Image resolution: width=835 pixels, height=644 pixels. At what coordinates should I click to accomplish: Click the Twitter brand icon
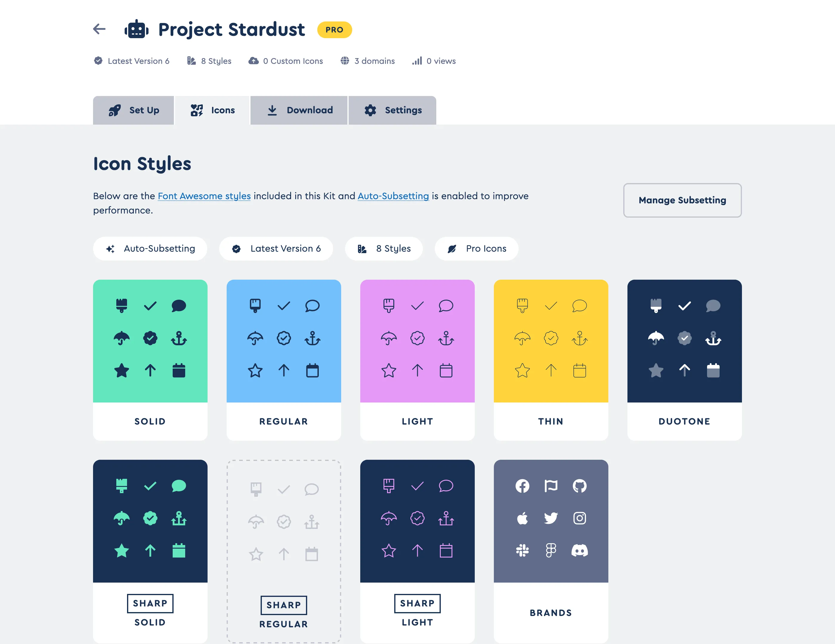[551, 518]
